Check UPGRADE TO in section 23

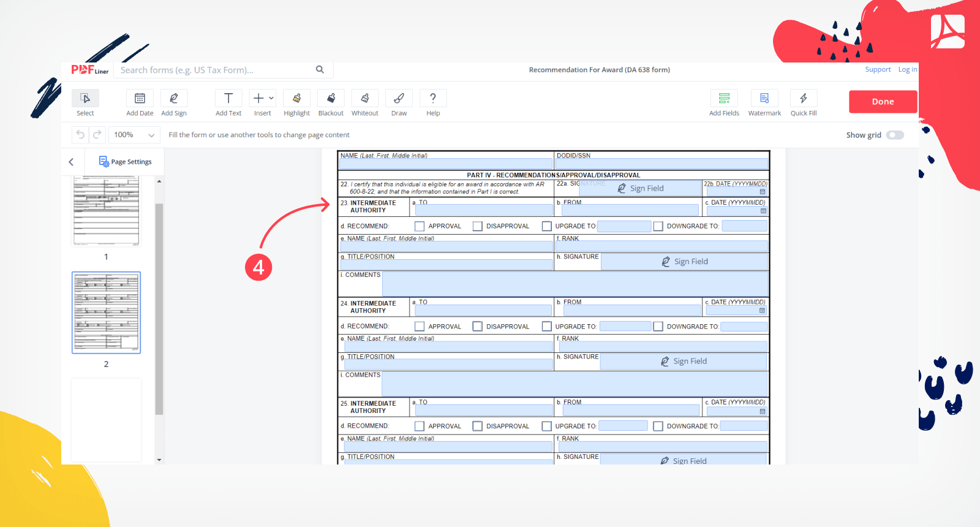[x=547, y=226]
